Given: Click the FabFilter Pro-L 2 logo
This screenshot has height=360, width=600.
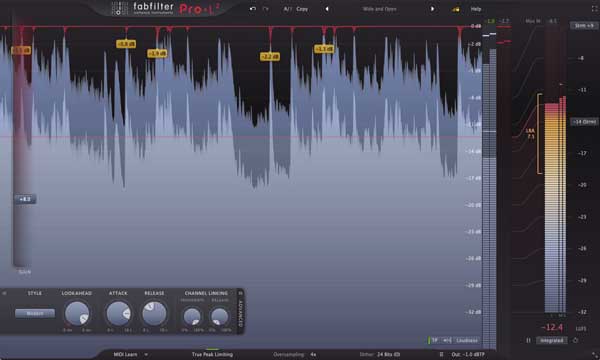Looking at the screenshot, I should [165, 8].
